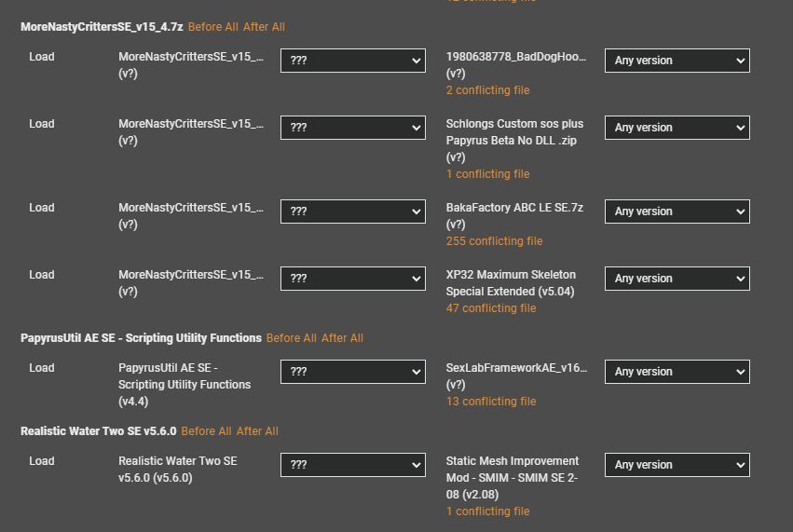Click Before All for PapyrusUtil AE SE
Viewport: 793px width, 532px height.
tap(292, 338)
